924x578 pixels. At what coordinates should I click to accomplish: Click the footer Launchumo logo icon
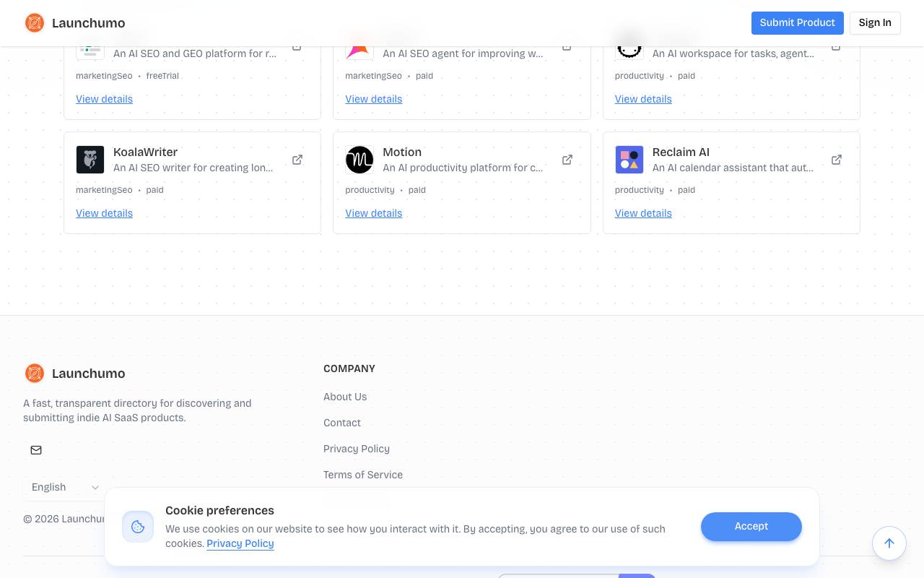click(x=35, y=373)
